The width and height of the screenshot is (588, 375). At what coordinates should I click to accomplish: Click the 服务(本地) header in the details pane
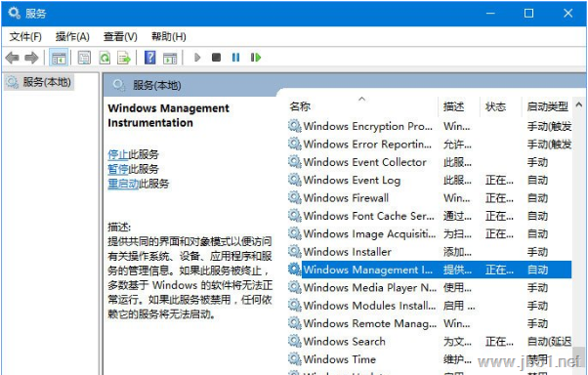pos(156,86)
